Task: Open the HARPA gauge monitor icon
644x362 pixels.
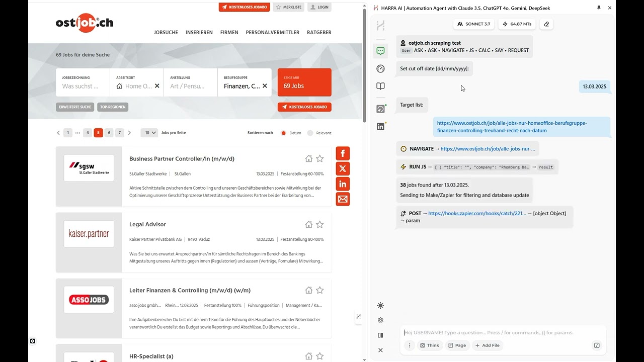Action: [380, 69]
